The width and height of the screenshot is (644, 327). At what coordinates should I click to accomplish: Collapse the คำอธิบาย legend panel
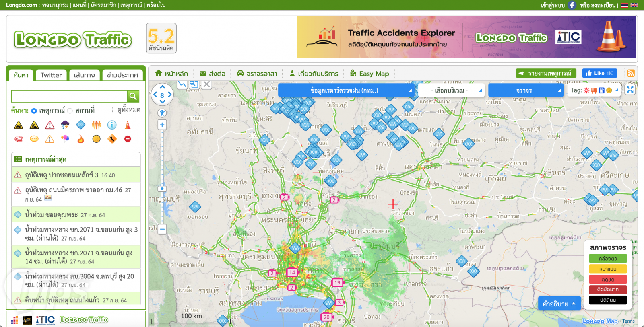[x=559, y=304]
